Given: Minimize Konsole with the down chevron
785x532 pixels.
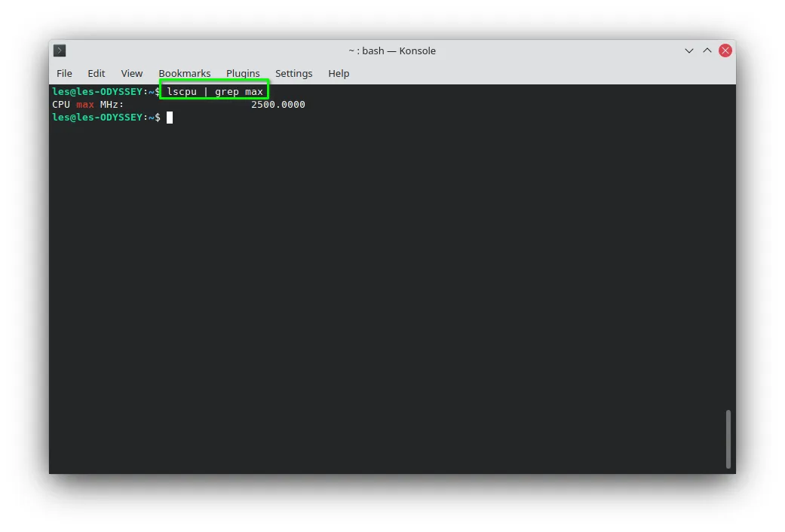Looking at the screenshot, I should point(689,50).
